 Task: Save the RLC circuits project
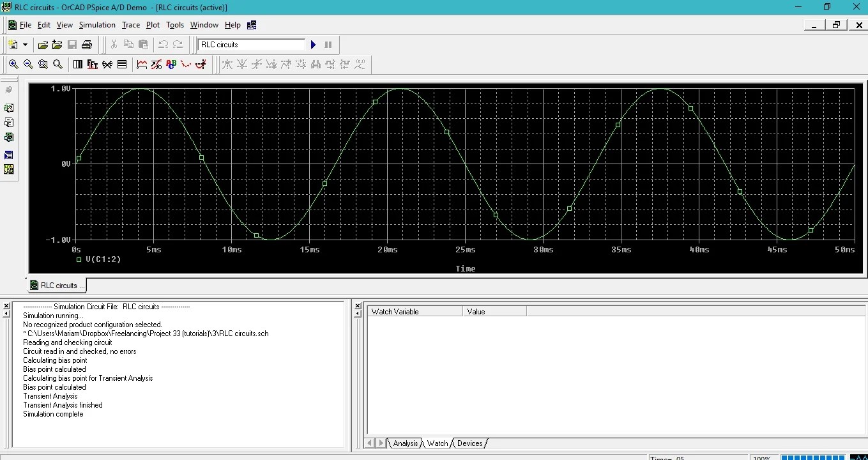click(x=72, y=45)
